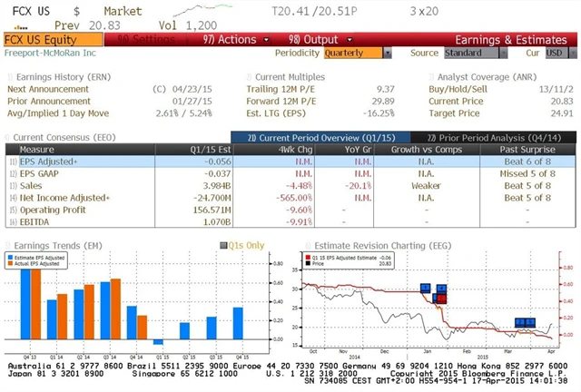Image resolution: width=581 pixels, height=392 pixels.
Task: Click the Earnings & Estimates title
Action: (x=511, y=40)
